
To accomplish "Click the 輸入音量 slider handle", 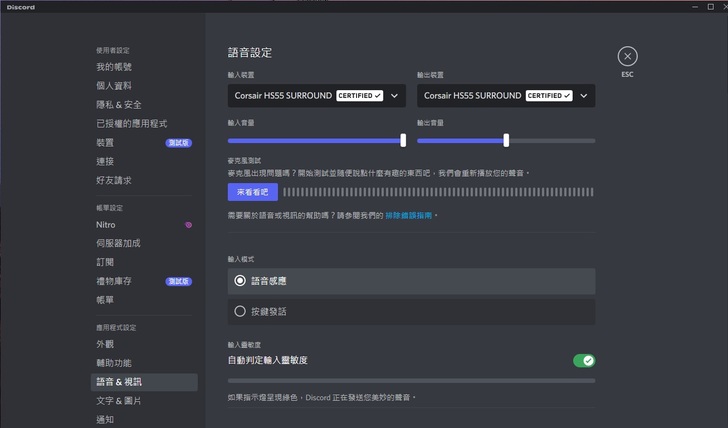I will click(x=403, y=141).
